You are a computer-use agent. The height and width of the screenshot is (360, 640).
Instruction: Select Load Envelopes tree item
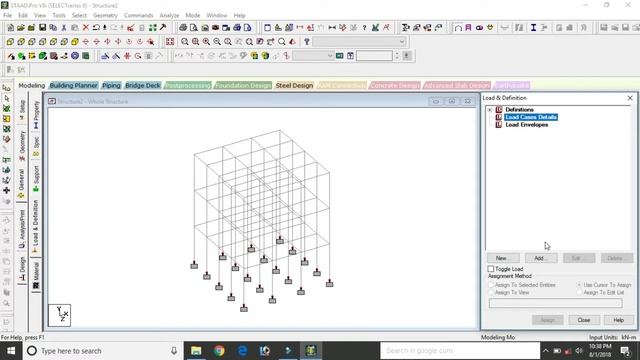point(527,125)
